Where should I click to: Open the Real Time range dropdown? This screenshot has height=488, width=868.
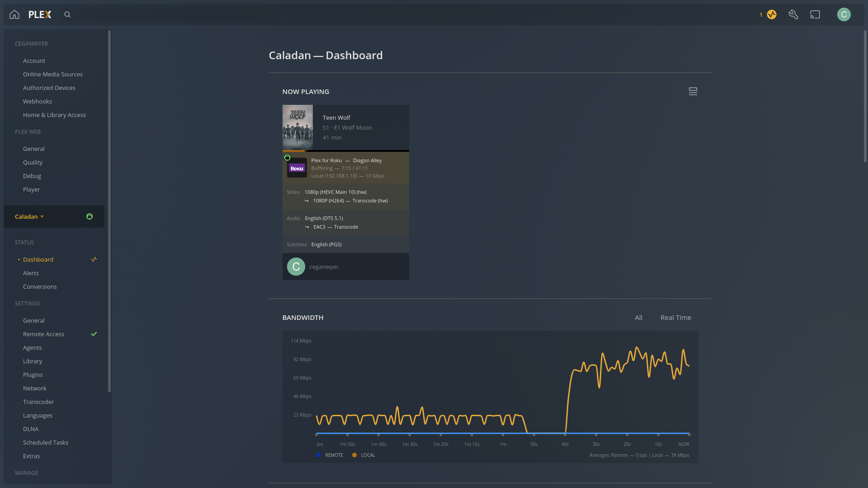pyautogui.click(x=675, y=318)
